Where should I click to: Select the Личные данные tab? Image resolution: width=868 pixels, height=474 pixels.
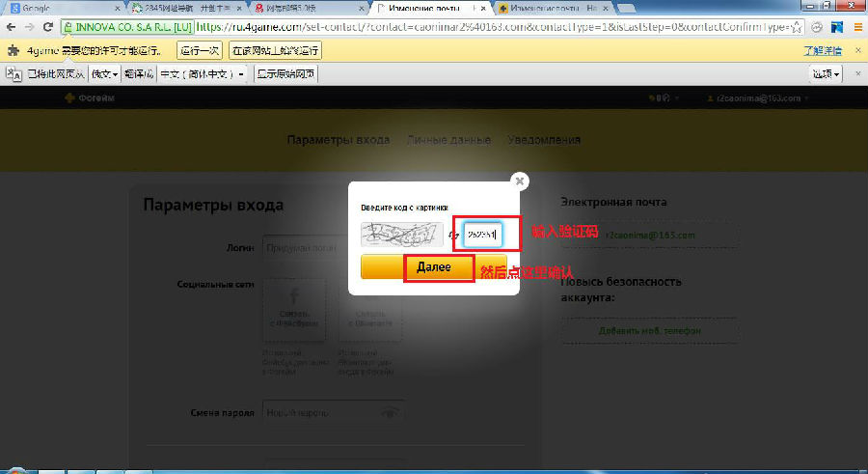pyautogui.click(x=448, y=140)
